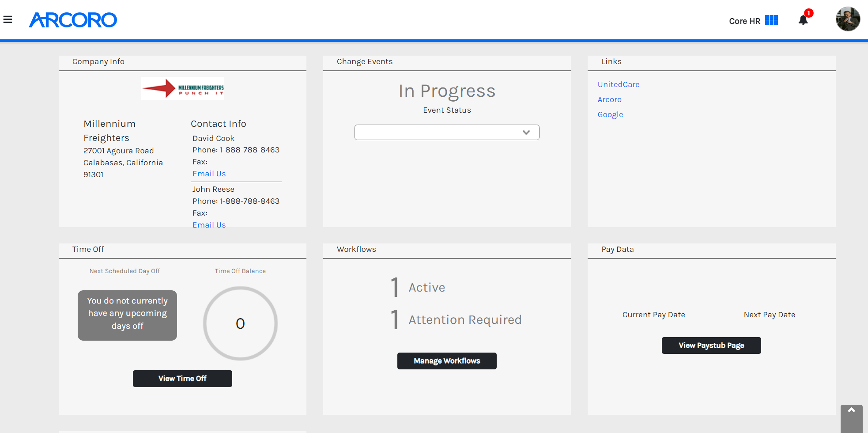Click Email Us under David Cook
868x433 pixels.
coord(209,174)
